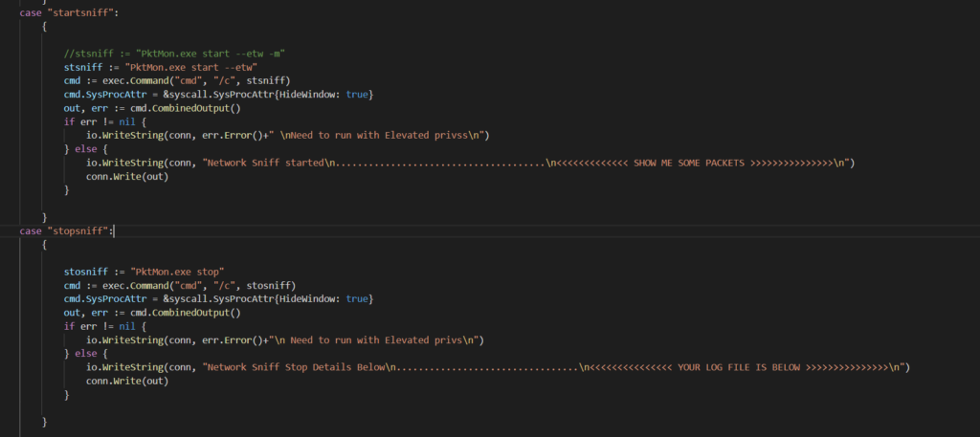Click exec.Command call with stsniff argument
This screenshot has height=437, width=980.
(196, 81)
